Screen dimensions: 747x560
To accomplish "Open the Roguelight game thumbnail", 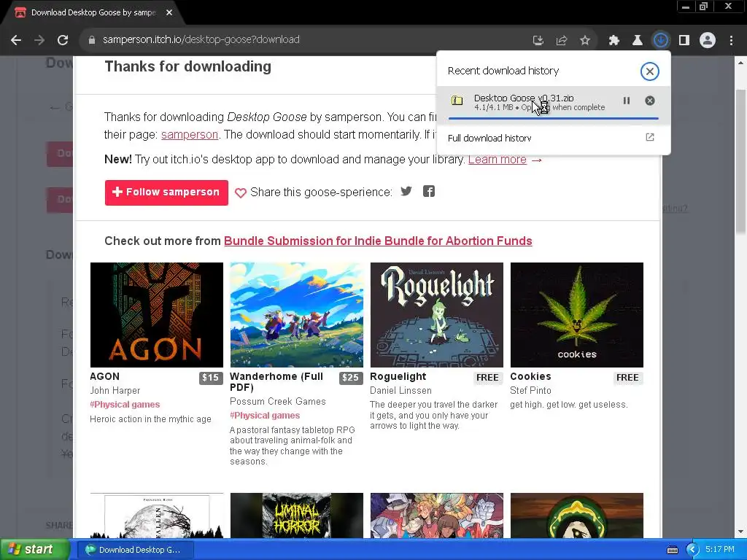I will click(436, 315).
